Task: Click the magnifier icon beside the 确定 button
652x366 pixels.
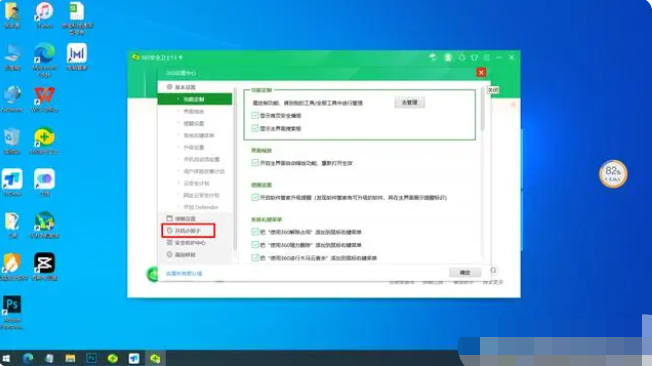Action: [x=493, y=270]
